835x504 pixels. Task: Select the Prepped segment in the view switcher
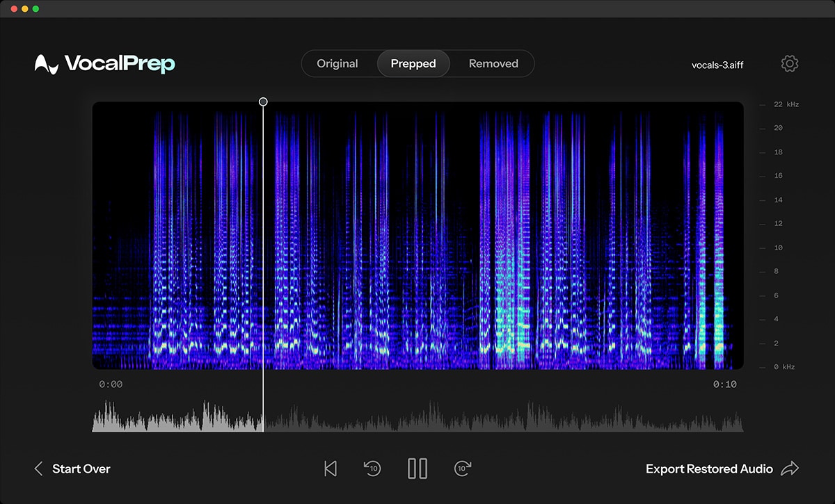point(413,63)
